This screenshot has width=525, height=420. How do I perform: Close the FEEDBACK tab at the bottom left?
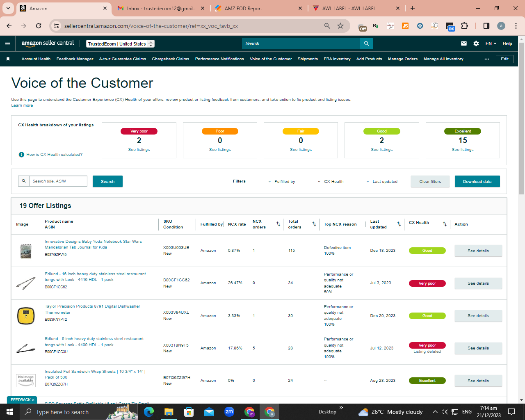click(33, 400)
